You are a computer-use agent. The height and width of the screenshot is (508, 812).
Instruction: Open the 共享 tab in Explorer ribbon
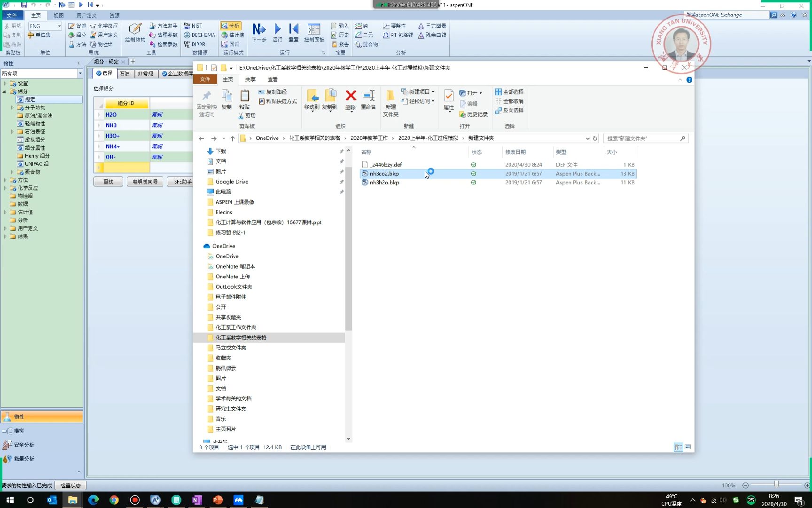pyautogui.click(x=250, y=79)
